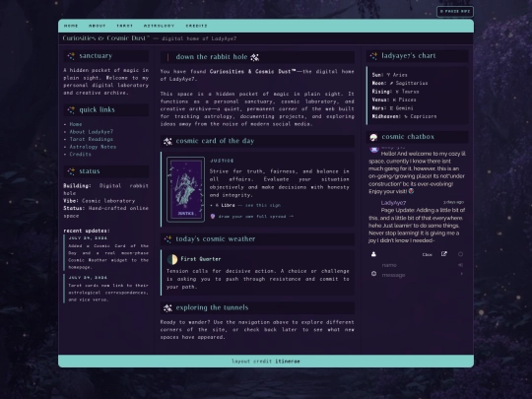Click the chatbox refresh circle icon
Viewport: 532px width, 399px height.
tap(460, 254)
